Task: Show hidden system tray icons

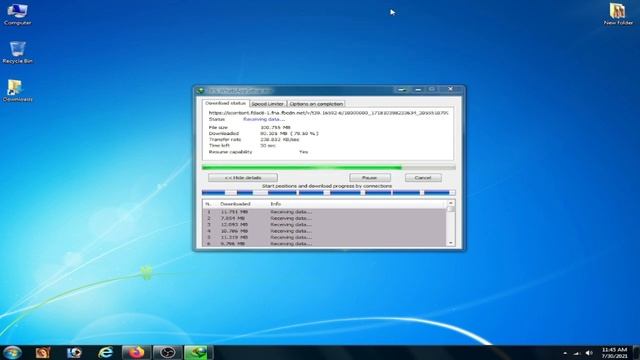Action: click(x=565, y=353)
